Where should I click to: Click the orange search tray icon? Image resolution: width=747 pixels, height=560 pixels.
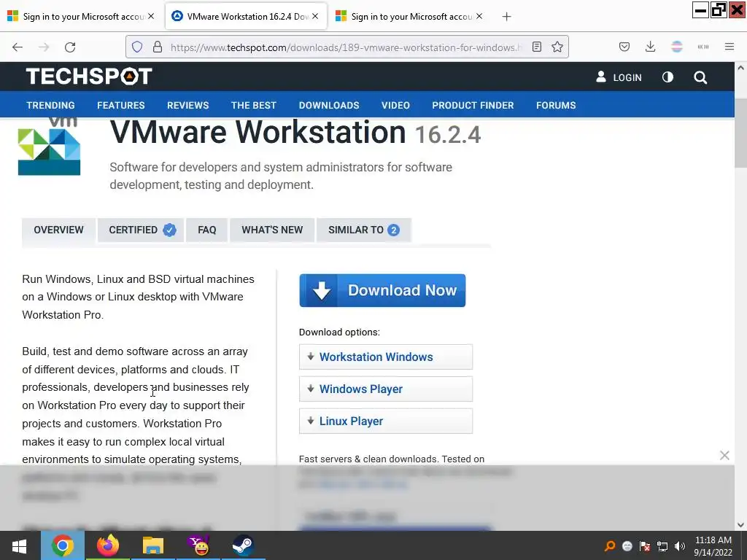[609, 546]
